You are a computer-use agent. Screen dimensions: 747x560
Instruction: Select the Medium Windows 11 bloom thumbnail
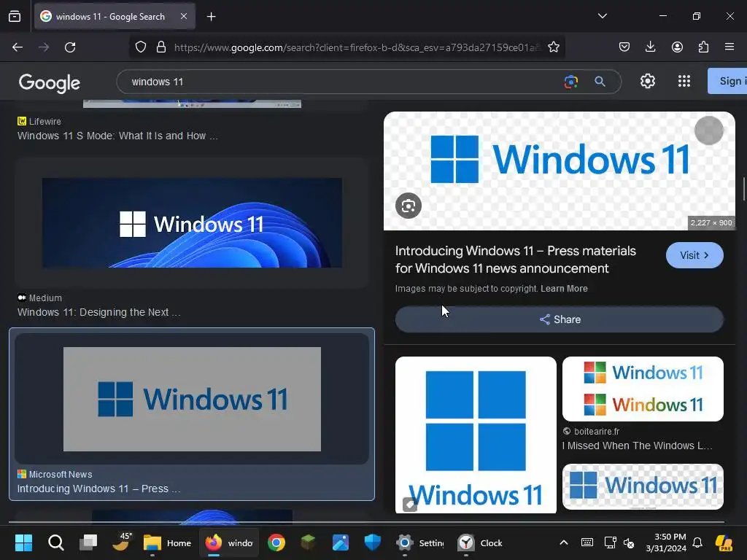click(x=192, y=223)
